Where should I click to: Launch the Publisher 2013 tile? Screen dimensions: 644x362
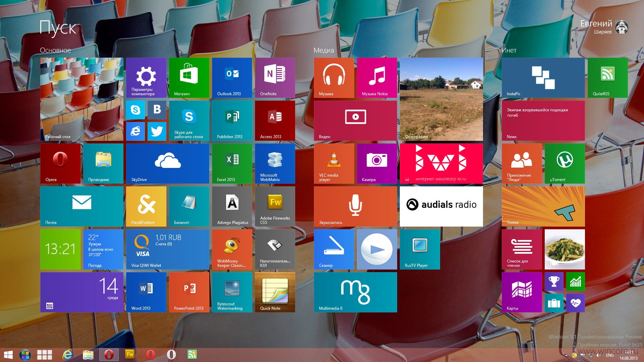[x=232, y=121]
